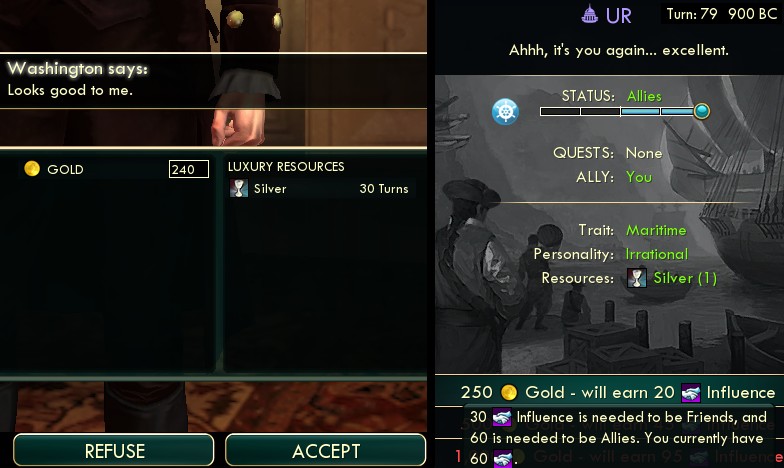Click the Turn 79 900 BC display
Screen dimensions: 784x468
pyautogui.click(x=722, y=14)
